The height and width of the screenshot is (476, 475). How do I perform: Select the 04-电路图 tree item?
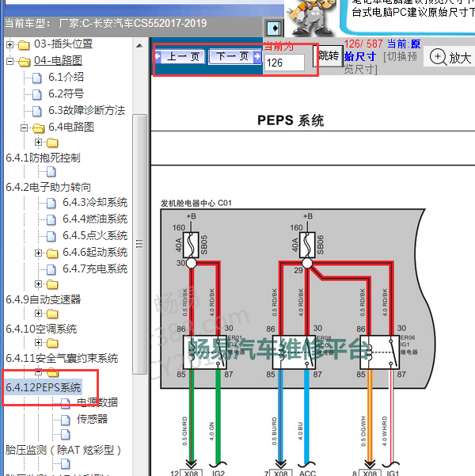pos(58,60)
